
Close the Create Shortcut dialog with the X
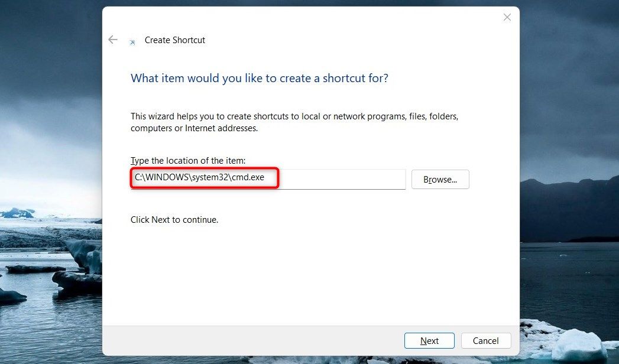[x=507, y=17]
